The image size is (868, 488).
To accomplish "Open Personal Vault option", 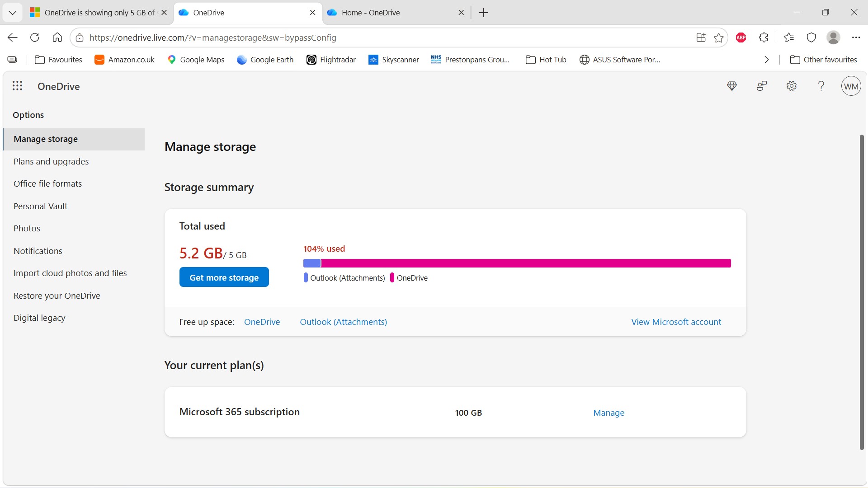I will [40, 206].
